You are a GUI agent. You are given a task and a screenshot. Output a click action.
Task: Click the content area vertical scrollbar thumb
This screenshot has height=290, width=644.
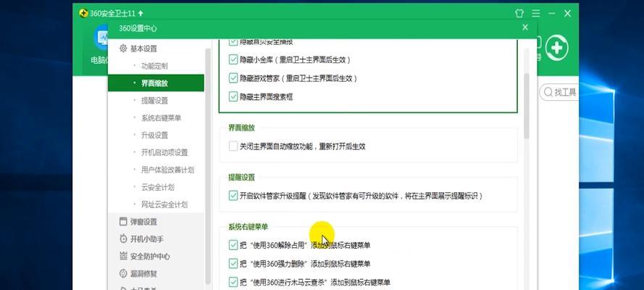(x=527, y=106)
